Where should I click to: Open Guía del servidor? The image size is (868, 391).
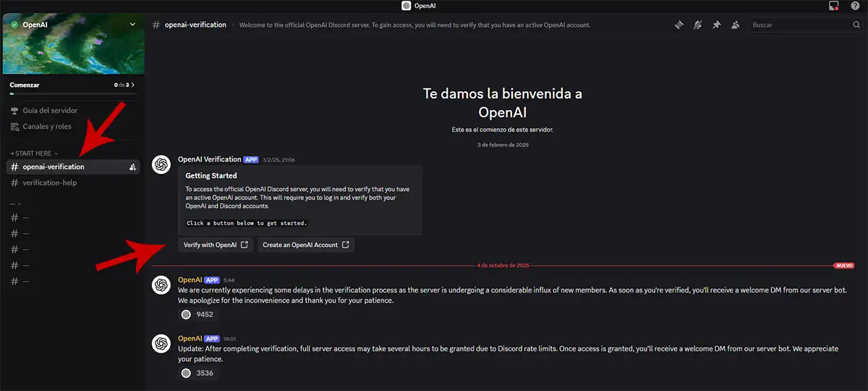pyautogui.click(x=49, y=111)
